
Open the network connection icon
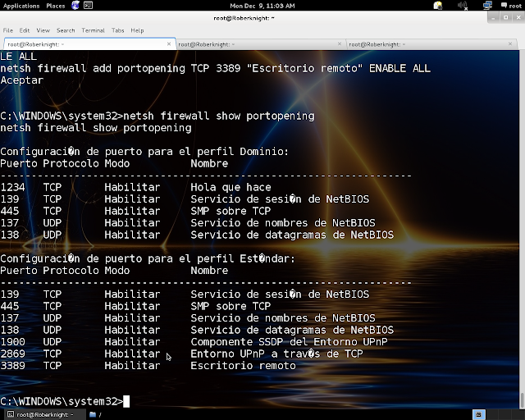(487, 6)
